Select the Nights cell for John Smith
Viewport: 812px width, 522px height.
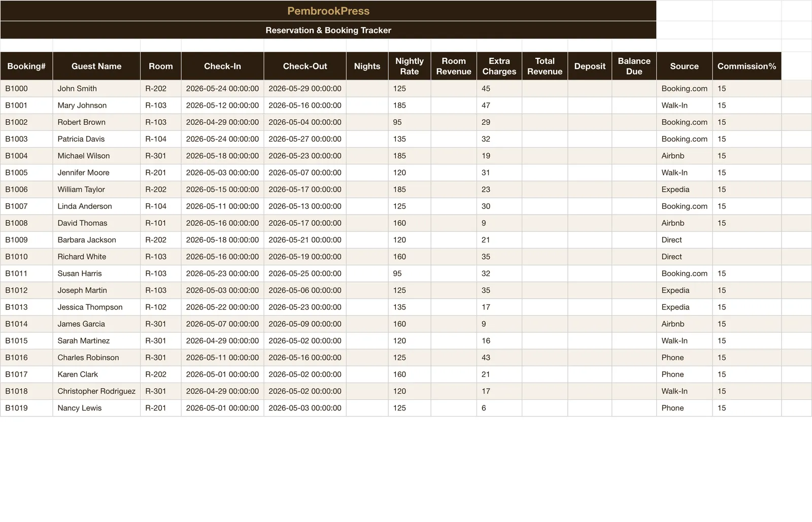367,88
